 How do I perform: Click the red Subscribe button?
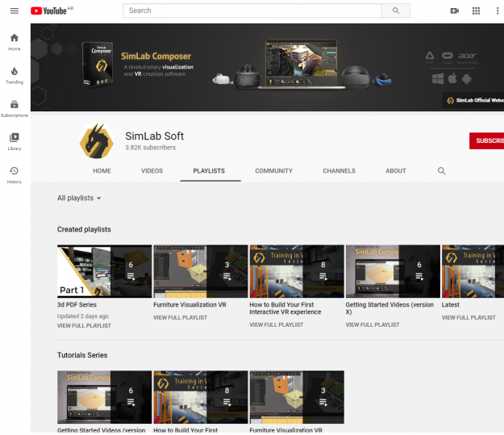487,140
